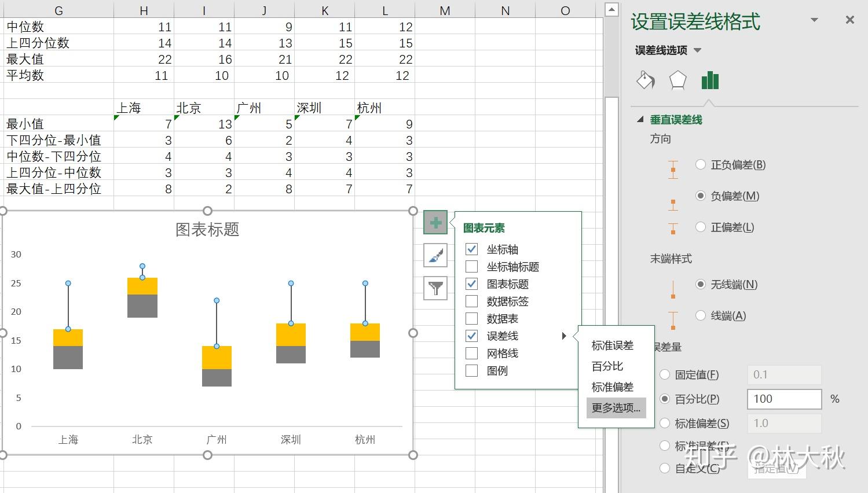Screen dimensions: 868x493
Task: Expand the 误差线 submenu arrow
Action: pos(563,336)
